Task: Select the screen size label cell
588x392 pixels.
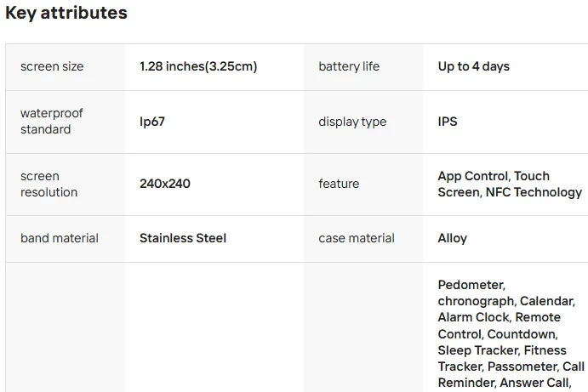Action: (x=52, y=66)
